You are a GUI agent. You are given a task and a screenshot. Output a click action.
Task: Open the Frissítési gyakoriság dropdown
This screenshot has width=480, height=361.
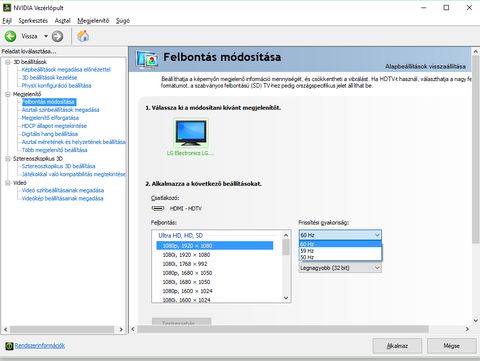coord(340,235)
